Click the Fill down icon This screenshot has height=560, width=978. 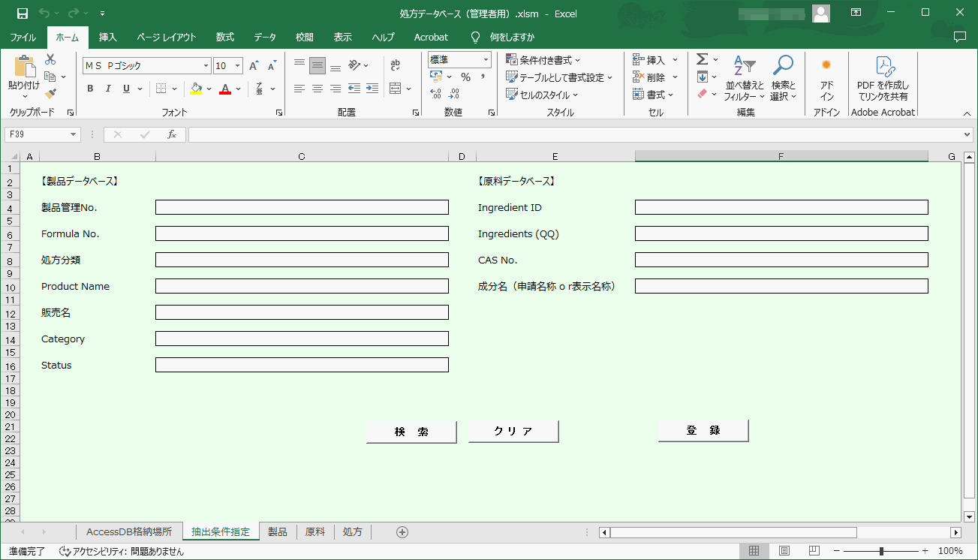(x=702, y=77)
